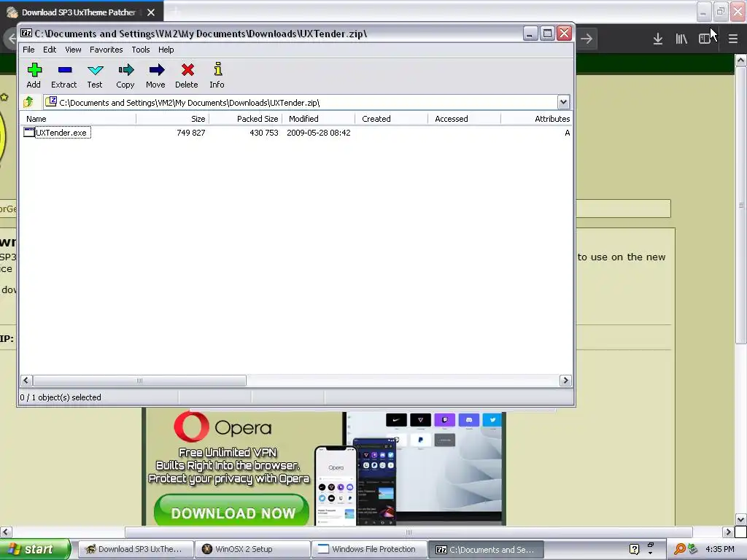Select the UXTender.exe file row
This screenshot has width=747, height=560.
296,133
